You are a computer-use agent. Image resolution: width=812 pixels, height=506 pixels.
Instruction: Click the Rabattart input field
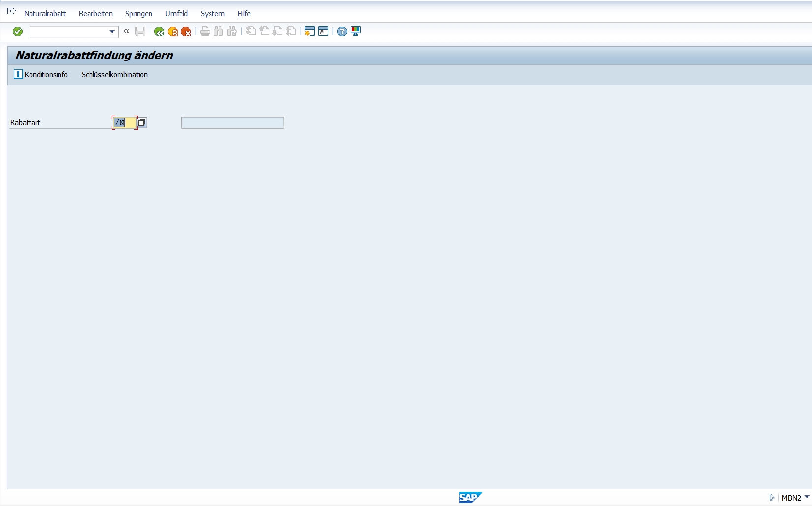tap(124, 122)
